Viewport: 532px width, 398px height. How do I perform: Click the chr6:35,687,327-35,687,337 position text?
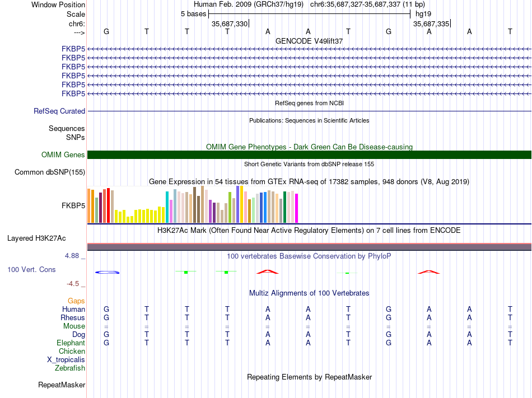pyautogui.click(x=367, y=4)
